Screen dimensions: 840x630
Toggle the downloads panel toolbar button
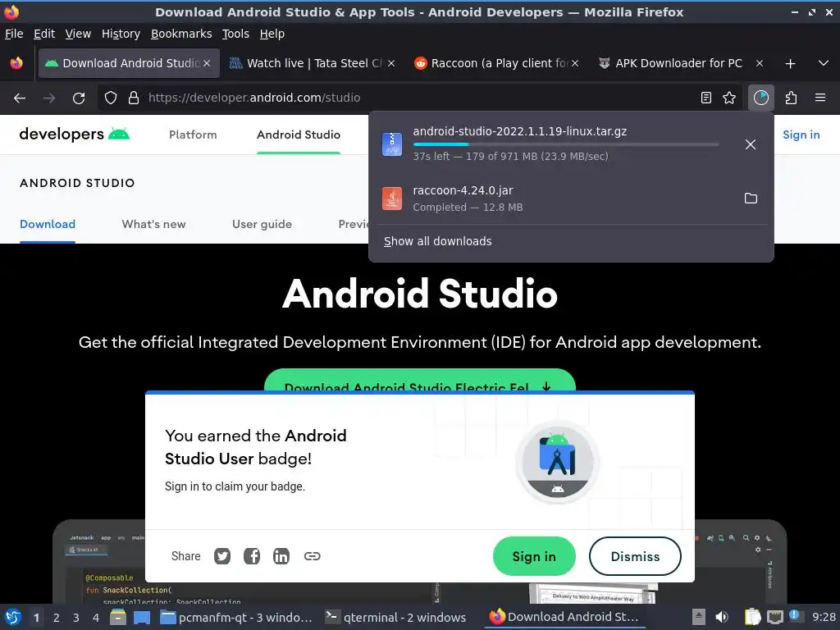click(x=760, y=98)
